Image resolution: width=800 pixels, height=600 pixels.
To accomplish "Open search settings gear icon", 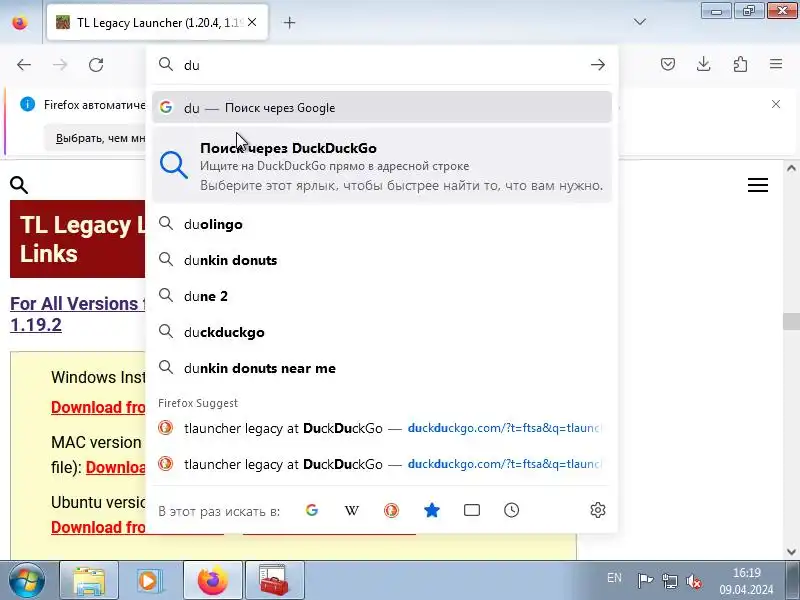I will click(x=597, y=510).
